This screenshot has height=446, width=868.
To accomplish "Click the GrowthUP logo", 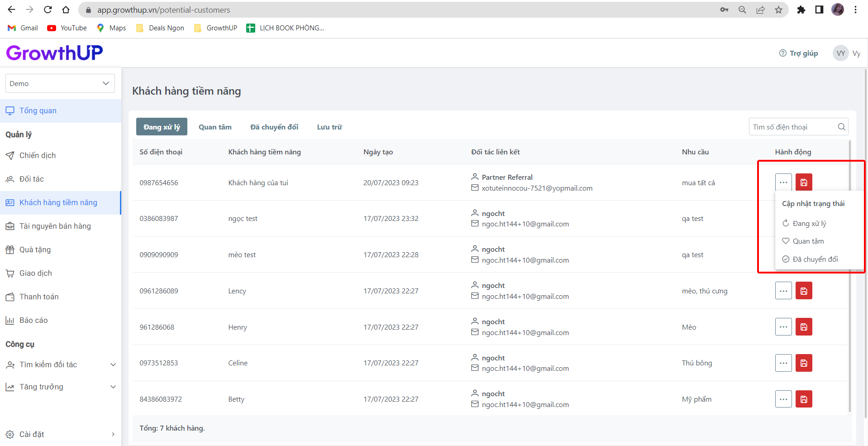I will click(x=54, y=53).
